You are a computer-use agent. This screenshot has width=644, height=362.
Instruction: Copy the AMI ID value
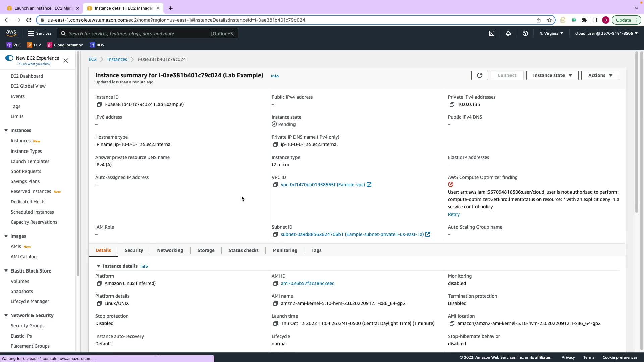275,283
